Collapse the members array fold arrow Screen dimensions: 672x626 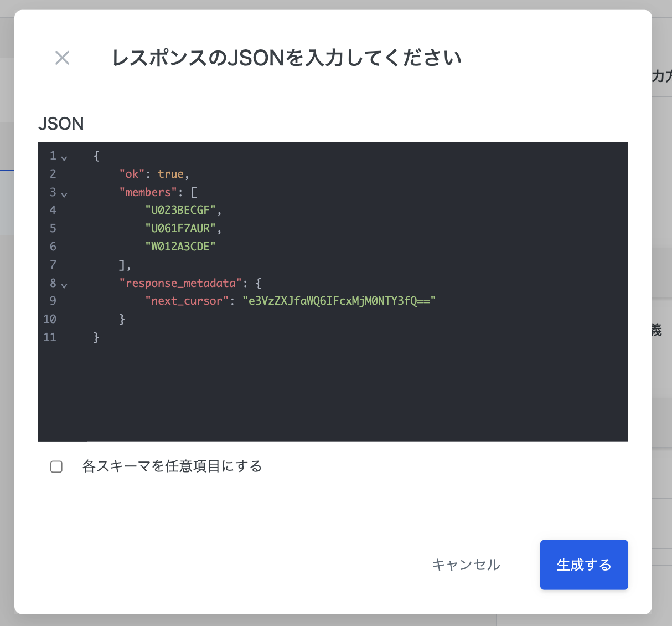(65, 194)
